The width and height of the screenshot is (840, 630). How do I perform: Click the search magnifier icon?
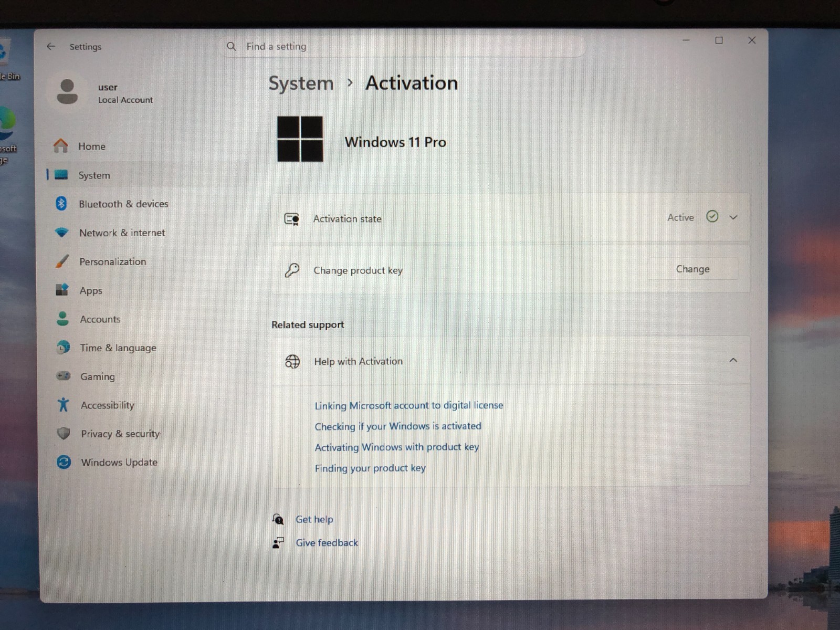pos(231,46)
